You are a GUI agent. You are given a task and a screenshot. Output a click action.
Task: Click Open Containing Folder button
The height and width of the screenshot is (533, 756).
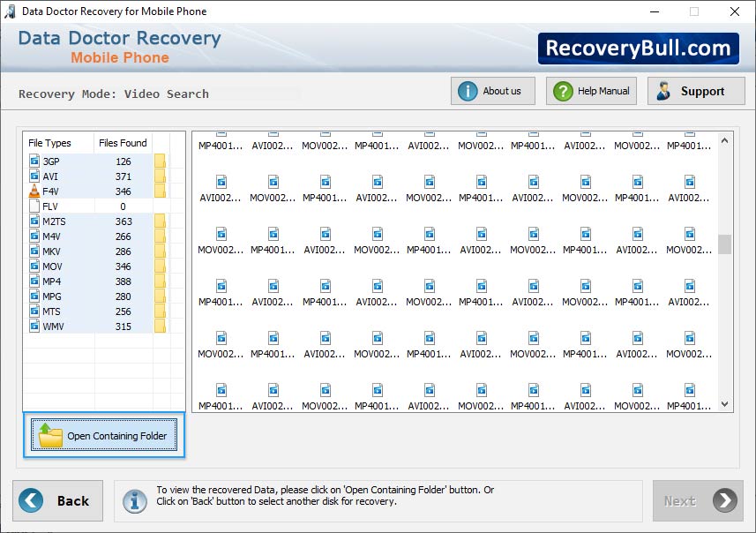(x=104, y=435)
